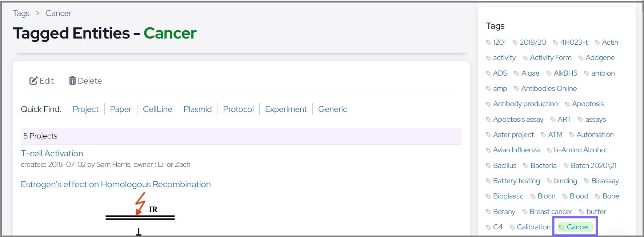Viewport: 644px width, 237px height.
Task: Go to Experiment quick find section
Action: click(x=286, y=109)
